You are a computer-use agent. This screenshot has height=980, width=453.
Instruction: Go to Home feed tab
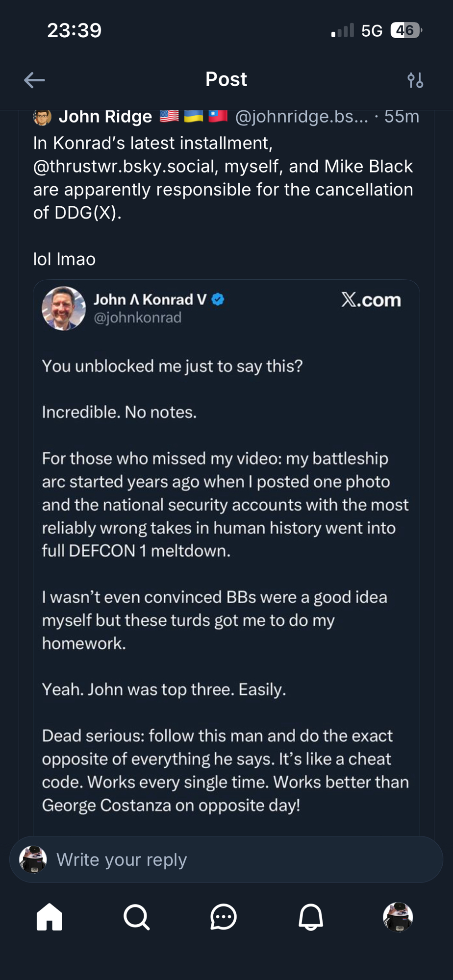tap(50, 917)
